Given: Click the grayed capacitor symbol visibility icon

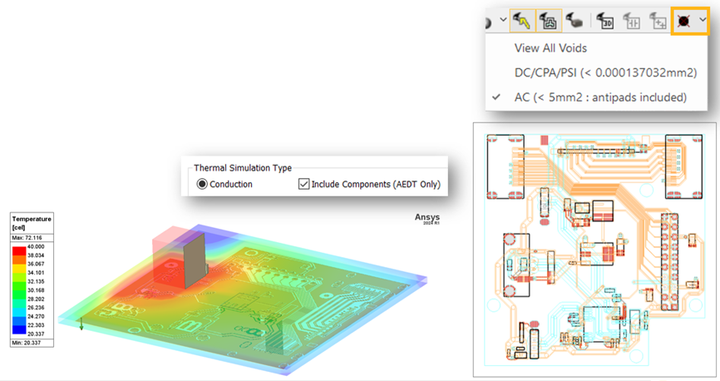Looking at the screenshot, I should (x=631, y=21).
